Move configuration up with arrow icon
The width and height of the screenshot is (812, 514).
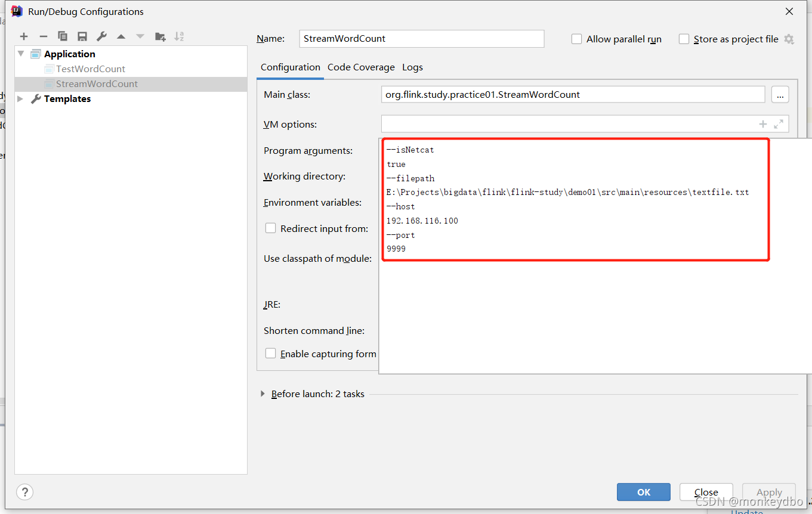121,36
